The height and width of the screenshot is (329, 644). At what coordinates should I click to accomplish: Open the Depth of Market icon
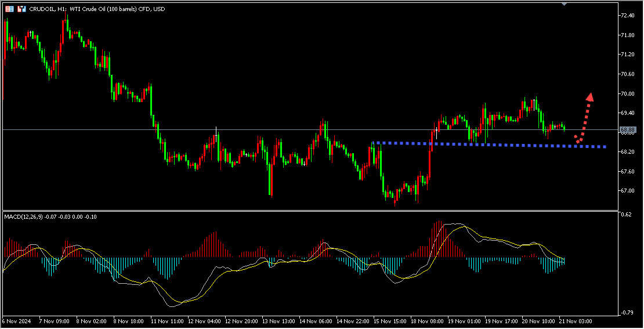click(x=21, y=9)
